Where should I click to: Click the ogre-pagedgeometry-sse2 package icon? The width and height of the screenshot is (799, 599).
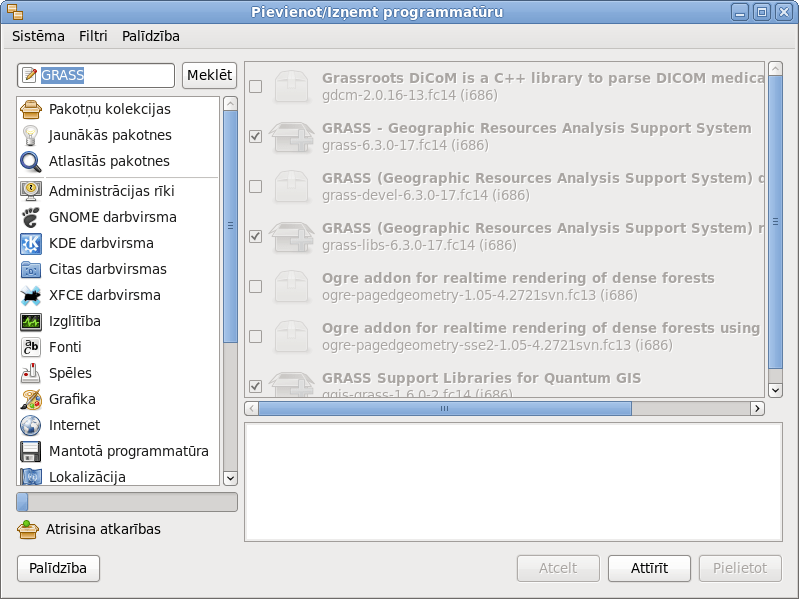click(x=291, y=336)
